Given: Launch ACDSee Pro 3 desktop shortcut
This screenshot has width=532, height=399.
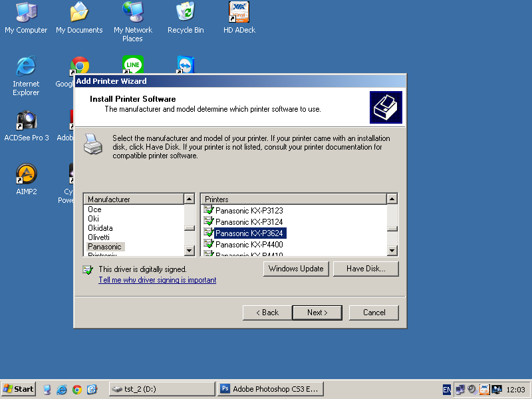Looking at the screenshot, I should (x=27, y=126).
